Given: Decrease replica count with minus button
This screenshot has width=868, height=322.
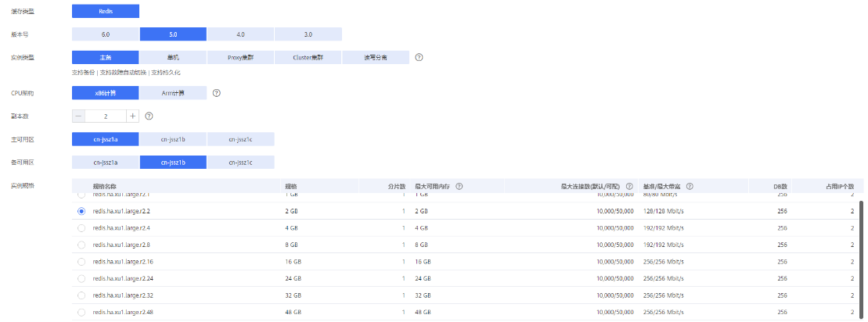Looking at the screenshot, I should (78, 116).
